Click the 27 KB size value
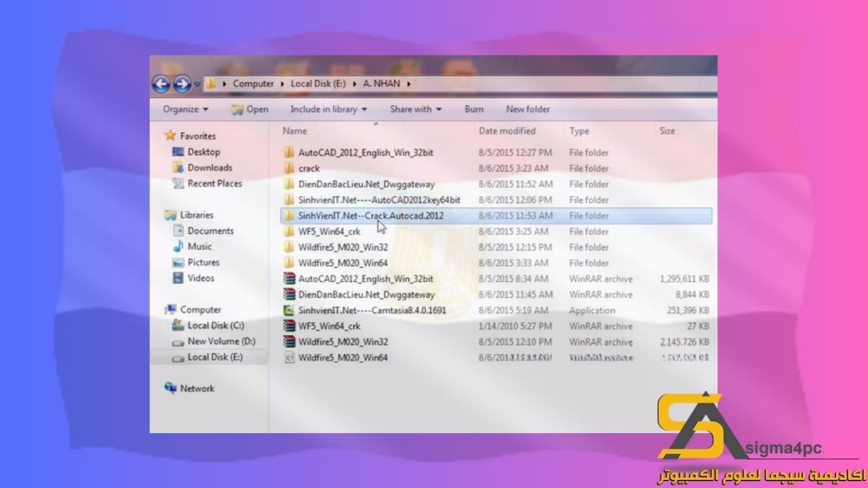Screen dimensions: 868x488 [x=698, y=326]
